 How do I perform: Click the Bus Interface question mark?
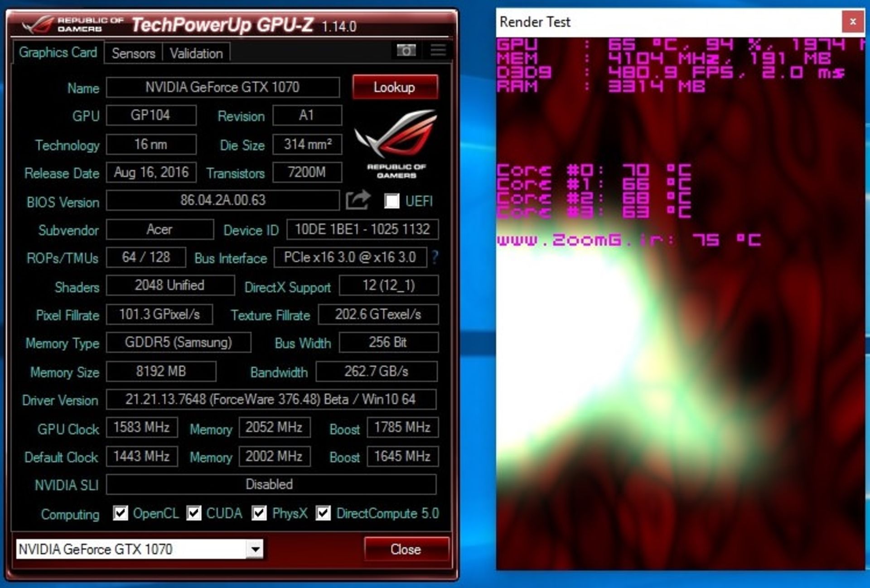(435, 257)
